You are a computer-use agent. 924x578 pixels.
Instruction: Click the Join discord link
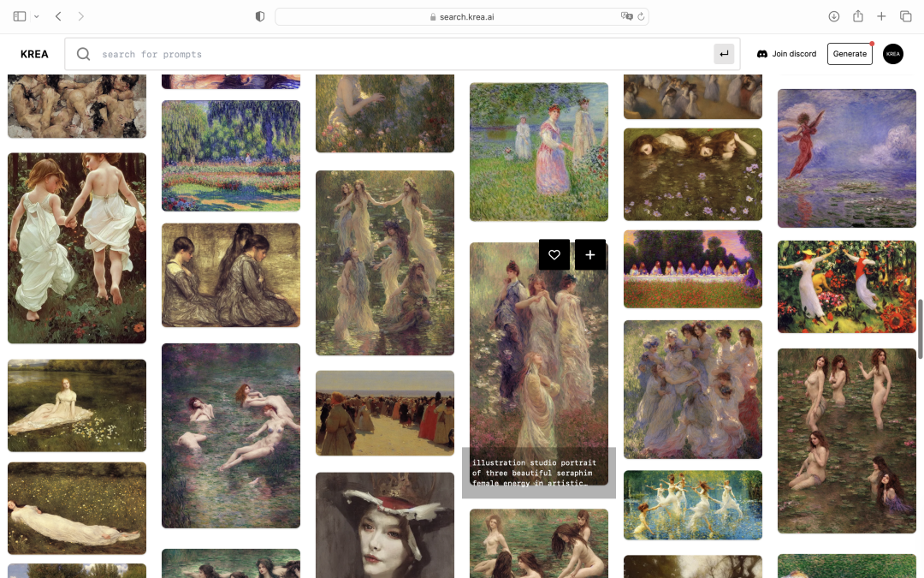[x=786, y=54]
